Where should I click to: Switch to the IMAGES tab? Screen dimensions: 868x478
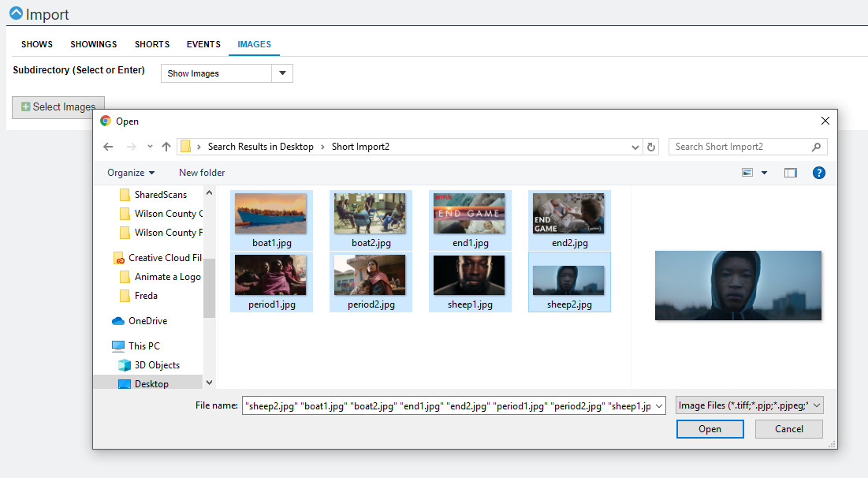[254, 44]
